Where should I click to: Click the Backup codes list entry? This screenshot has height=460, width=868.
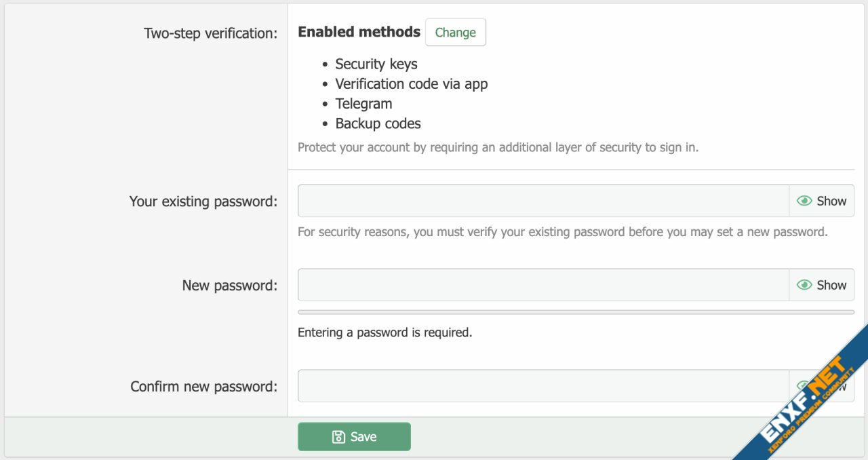378,123
